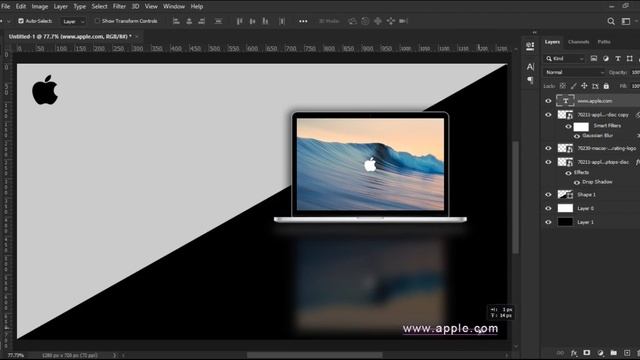Toggle lock image pixels brush icon

pyautogui.click(x=573, y=86)
